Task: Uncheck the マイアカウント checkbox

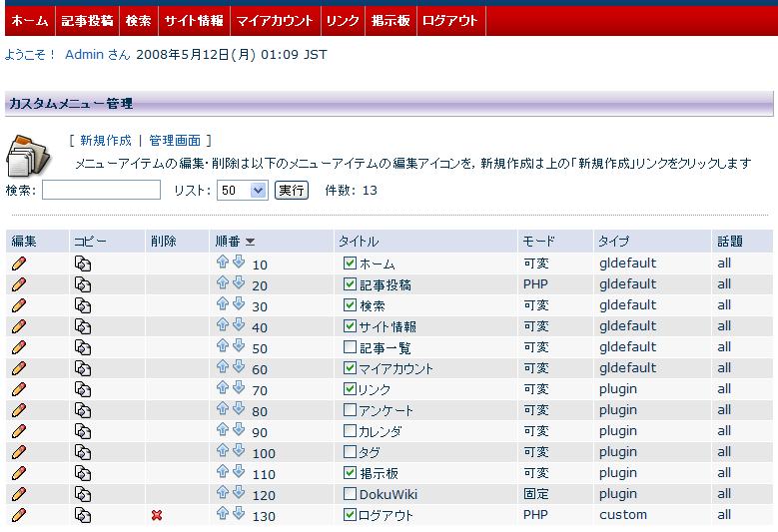Action: click(x=350, y=368)
